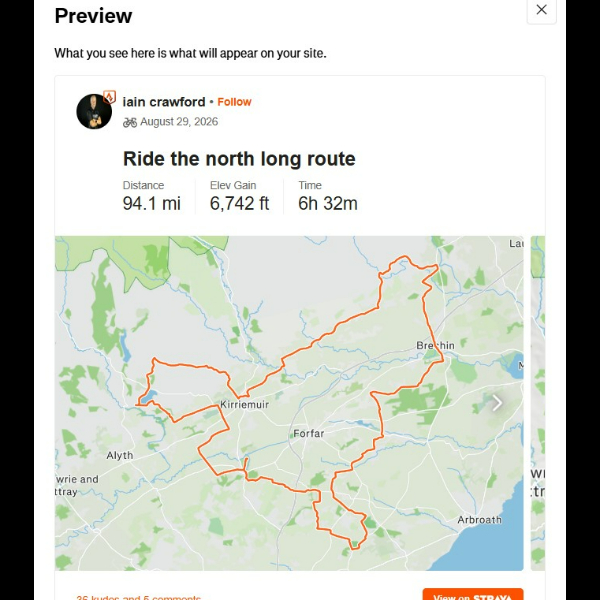Open the kudos and comments link
Viewport: 600px width, 600px height.
pyautogui.click(x=139, y=597)
